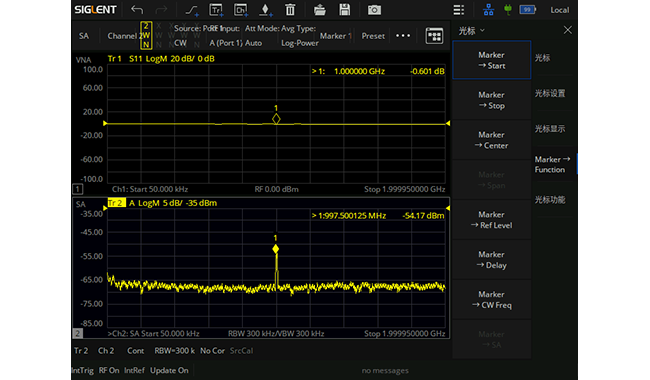650x380 pixels.
Task: Click the add trace icon
Action: point(216,10)
